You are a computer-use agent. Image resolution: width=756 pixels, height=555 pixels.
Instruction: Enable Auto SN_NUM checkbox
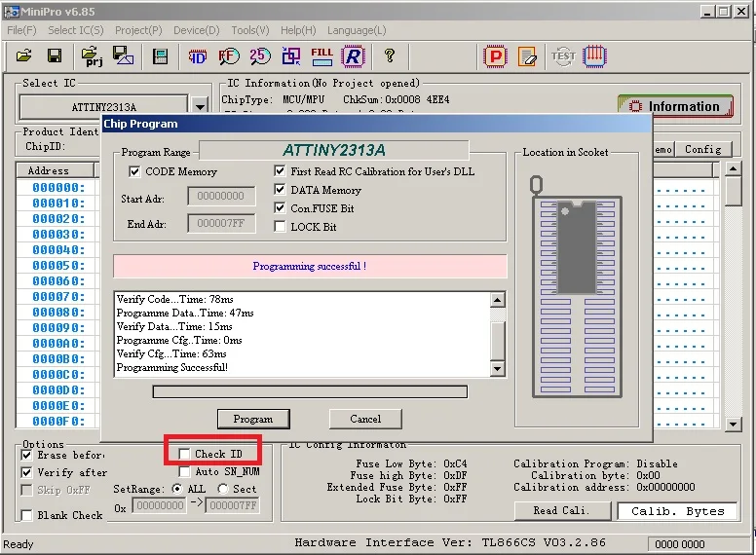184,471
